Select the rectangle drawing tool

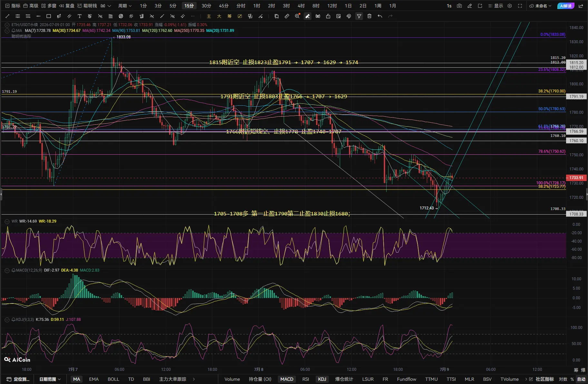tap(49, 16)
